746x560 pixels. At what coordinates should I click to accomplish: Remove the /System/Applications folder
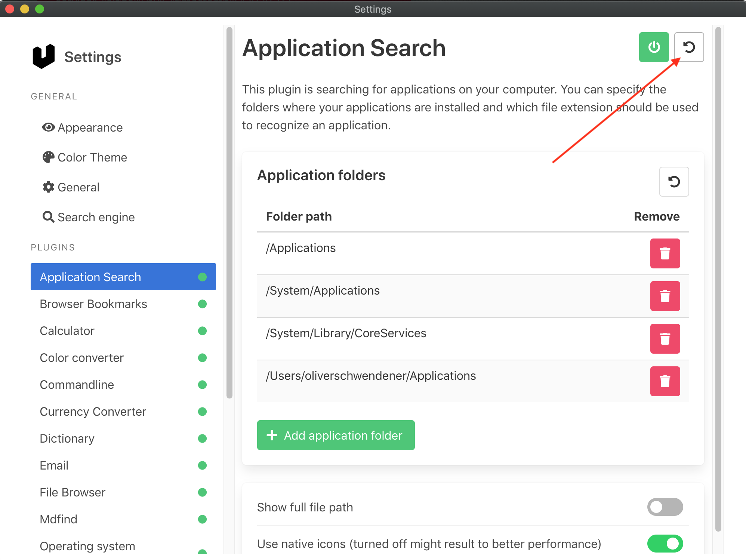coord(665,296)
